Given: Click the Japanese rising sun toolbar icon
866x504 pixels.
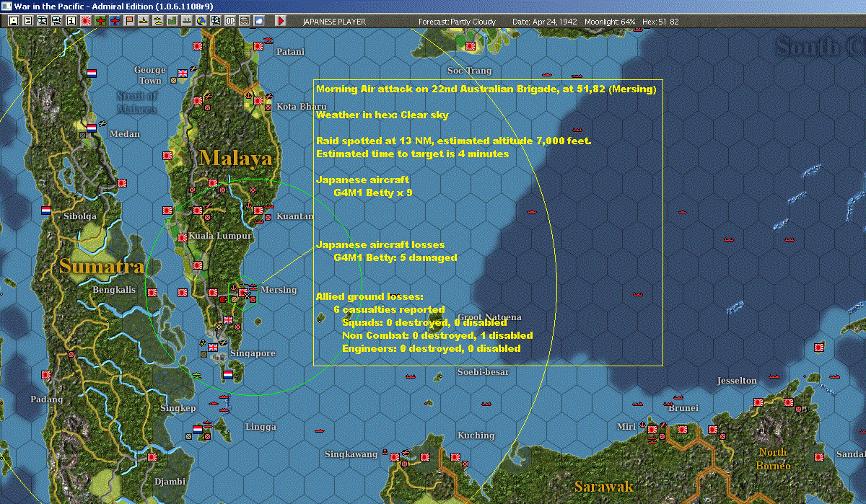Looking at the screenshot, I should tap(85, 21).
